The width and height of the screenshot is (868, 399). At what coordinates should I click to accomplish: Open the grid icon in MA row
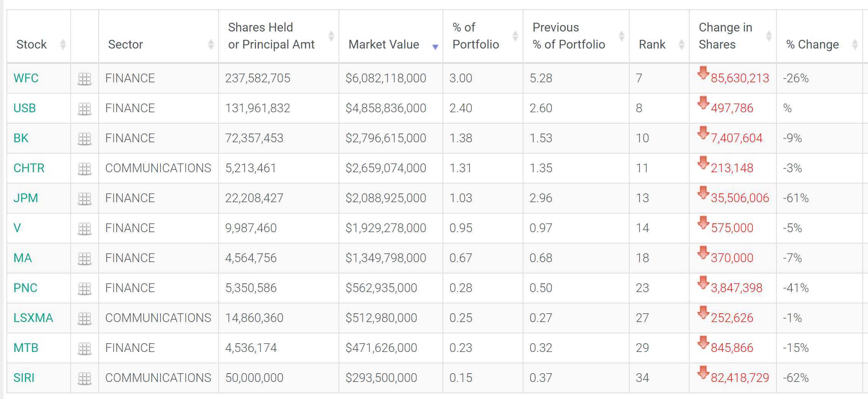(84, 259)
